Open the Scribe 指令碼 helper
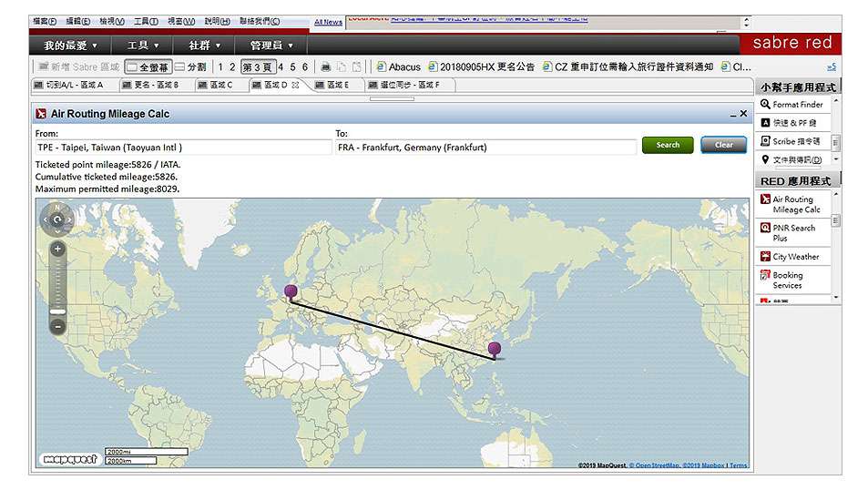Viewport: 868px width, 490px height. tap(791, 141)
